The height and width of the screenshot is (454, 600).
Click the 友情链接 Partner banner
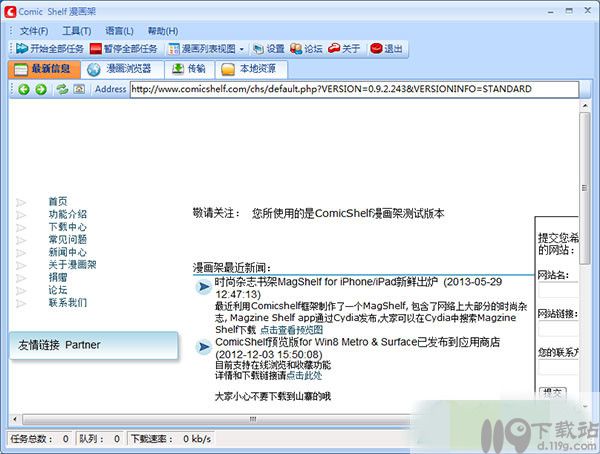(x=94, y=345)
